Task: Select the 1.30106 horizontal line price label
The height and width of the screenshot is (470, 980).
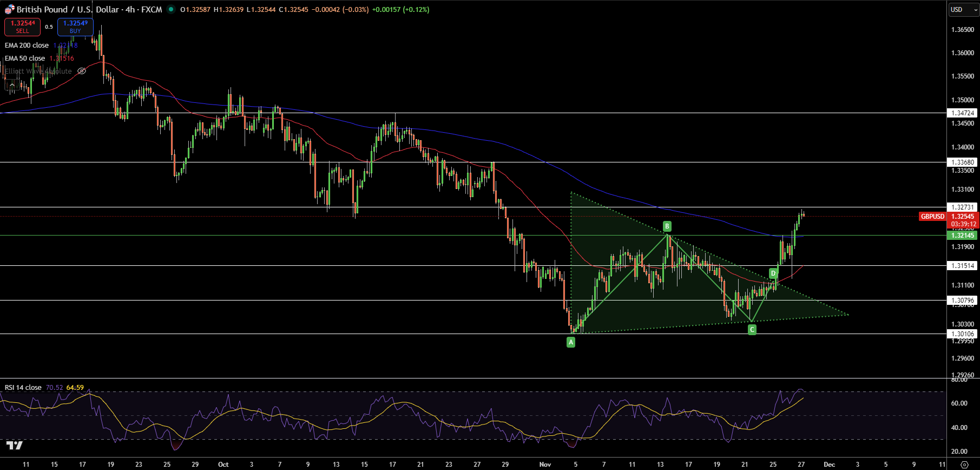Action: [963, 334]
